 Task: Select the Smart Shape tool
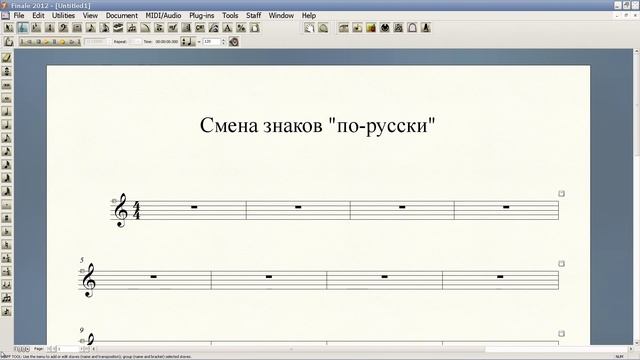[x=145, y=28]
